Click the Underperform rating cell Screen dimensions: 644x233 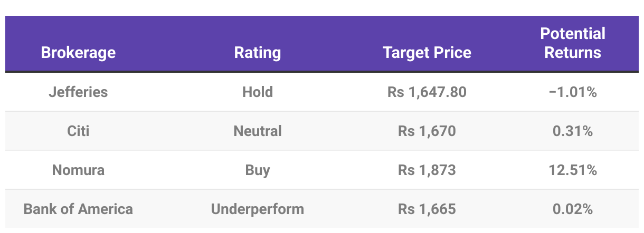(x=258, y=209)
